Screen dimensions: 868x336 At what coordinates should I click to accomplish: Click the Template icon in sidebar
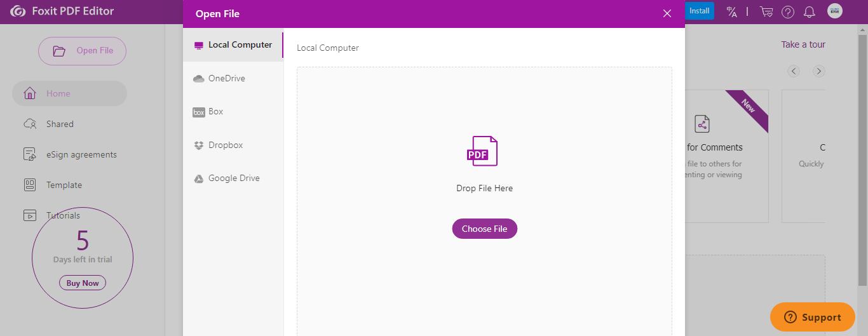pyautogui.click(x=29, y=185)
